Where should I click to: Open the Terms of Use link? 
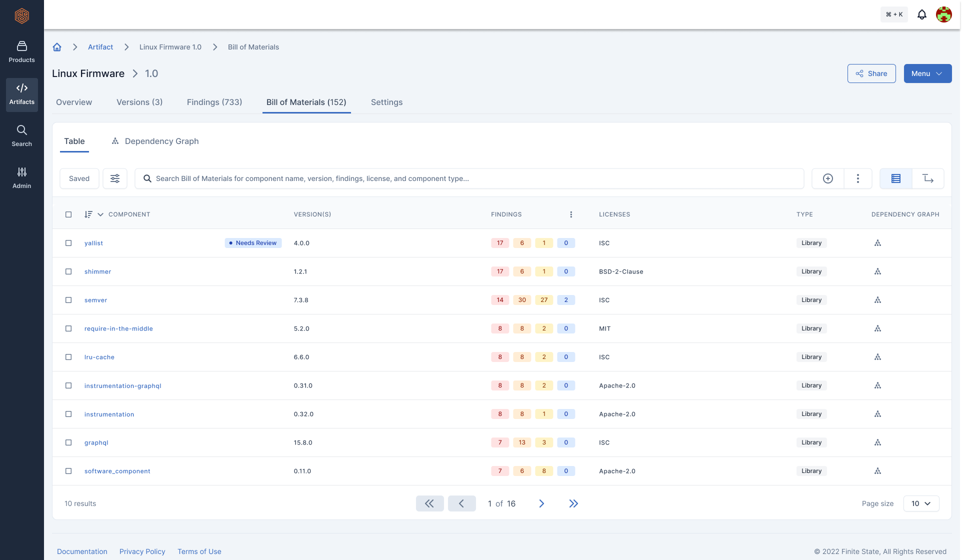199,551
